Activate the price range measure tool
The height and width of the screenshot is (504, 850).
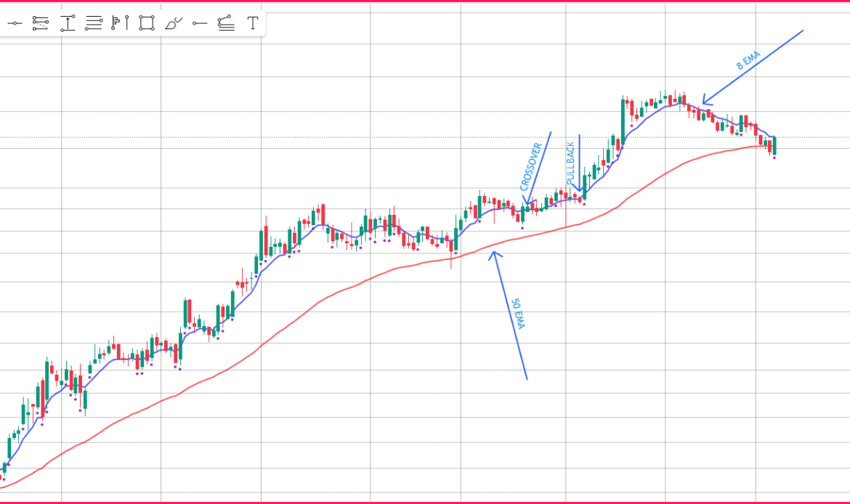[68, 23]
